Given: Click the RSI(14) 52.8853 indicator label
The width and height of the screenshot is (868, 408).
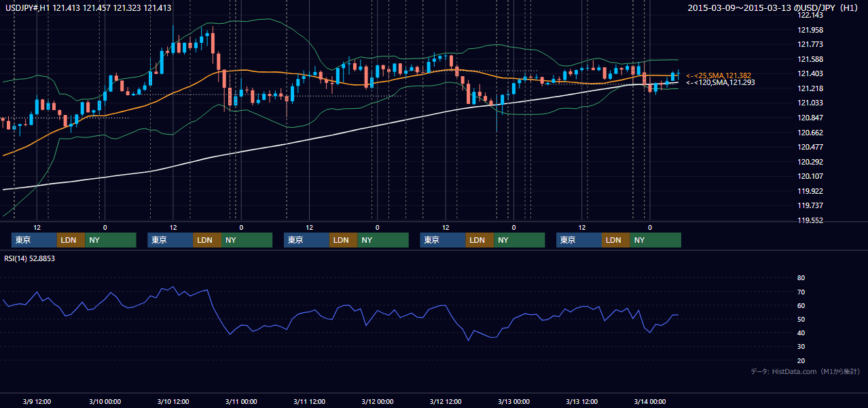Looking at the screenshot, I should coord(29,258).
